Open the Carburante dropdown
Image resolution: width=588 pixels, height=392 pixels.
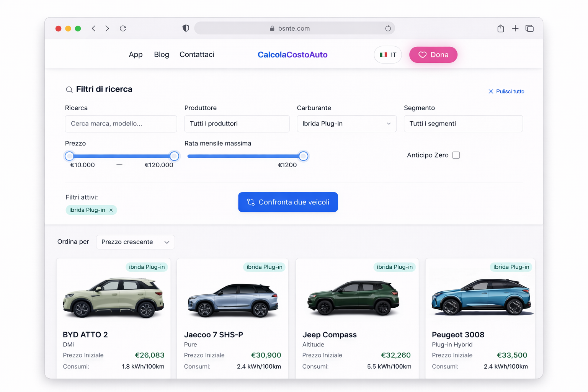(346, 124)
